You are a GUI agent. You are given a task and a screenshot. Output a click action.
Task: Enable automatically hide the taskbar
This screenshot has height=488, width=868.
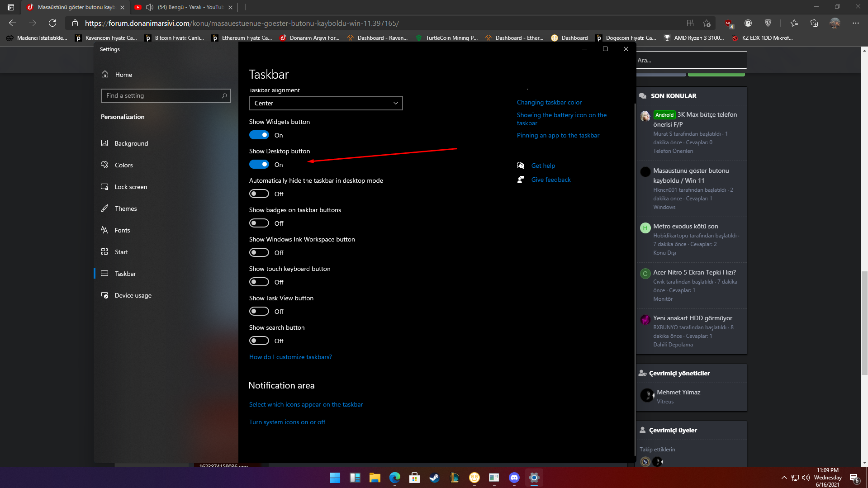259,194
